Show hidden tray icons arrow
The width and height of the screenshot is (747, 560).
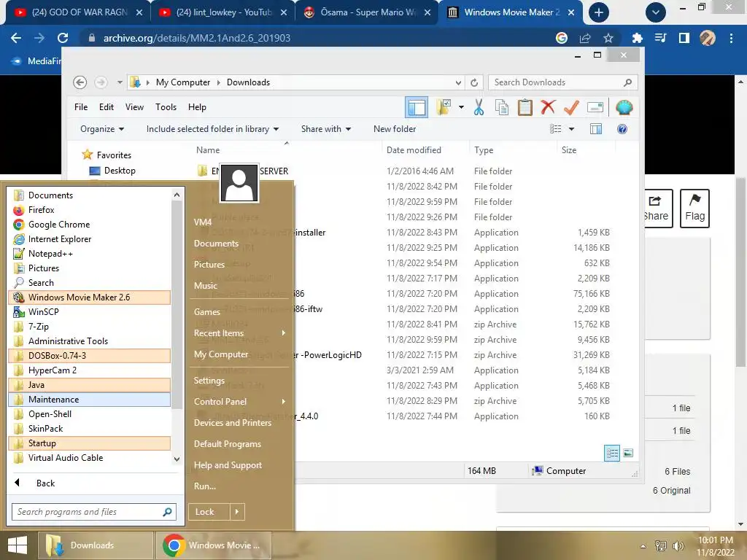pos(643,546)
